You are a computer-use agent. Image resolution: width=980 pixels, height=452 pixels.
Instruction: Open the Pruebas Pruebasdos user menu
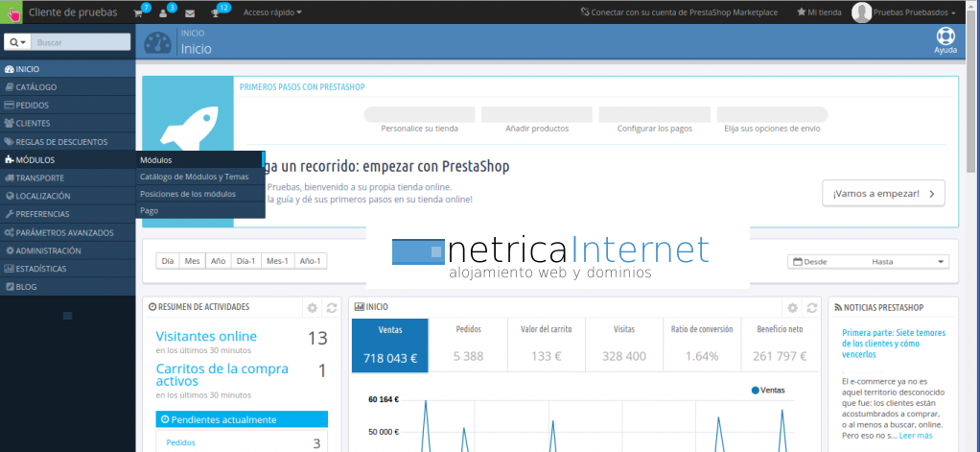click(x=914, y=12)
